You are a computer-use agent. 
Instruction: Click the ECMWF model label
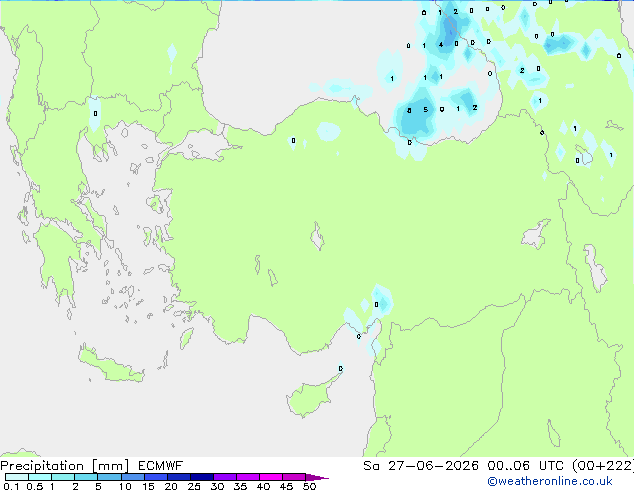click(x=161, y=466)
